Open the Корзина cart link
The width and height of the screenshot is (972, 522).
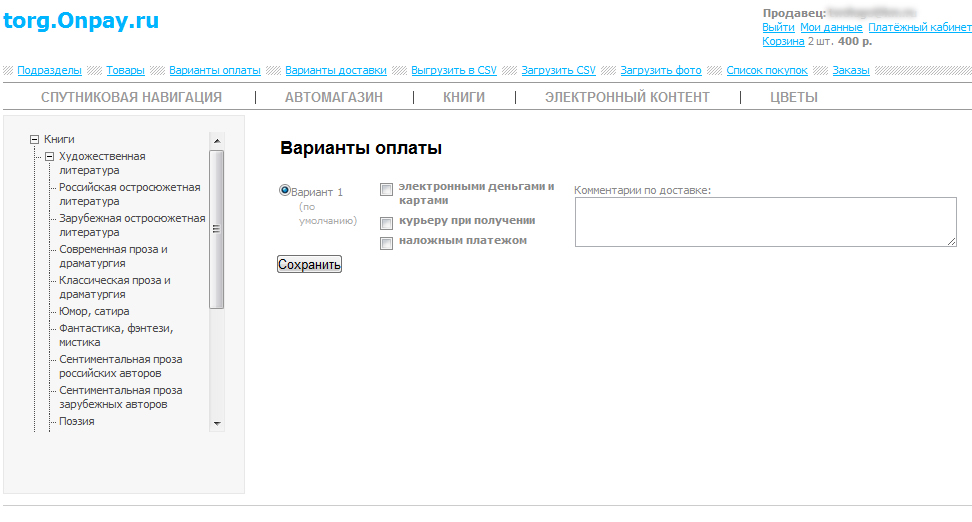(x=782, y=41)
